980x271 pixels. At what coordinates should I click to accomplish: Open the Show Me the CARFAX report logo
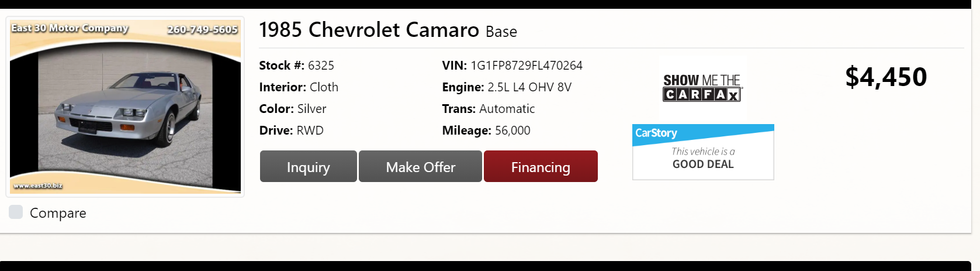pos(702,88)
